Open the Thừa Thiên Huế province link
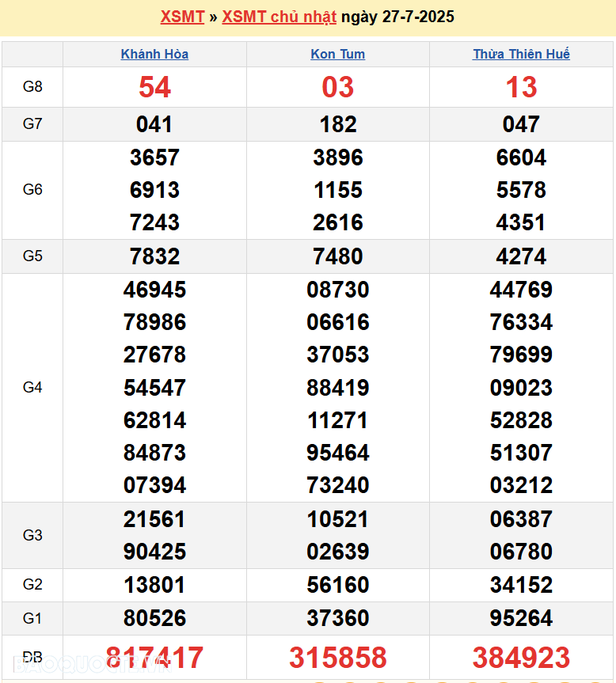Viewport: 616px width, 683px height. tap(521, 54)
